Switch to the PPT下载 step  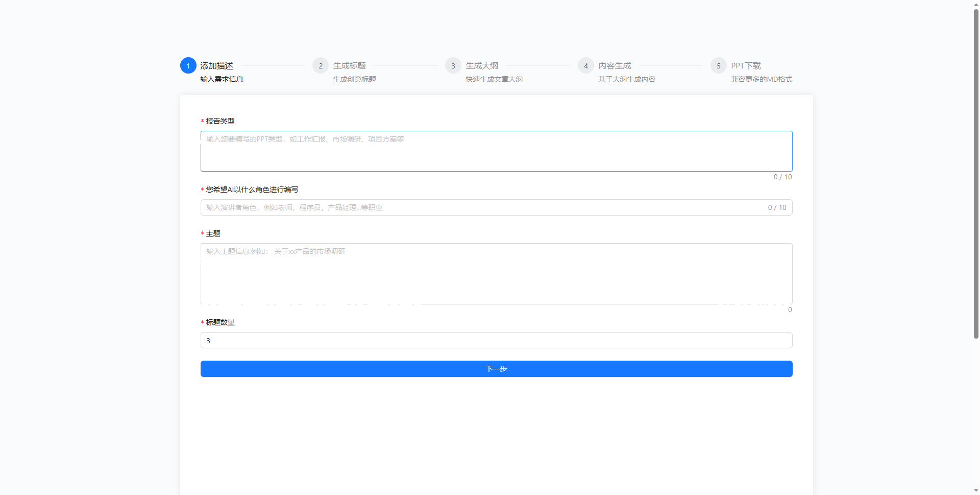coord(746,65)
